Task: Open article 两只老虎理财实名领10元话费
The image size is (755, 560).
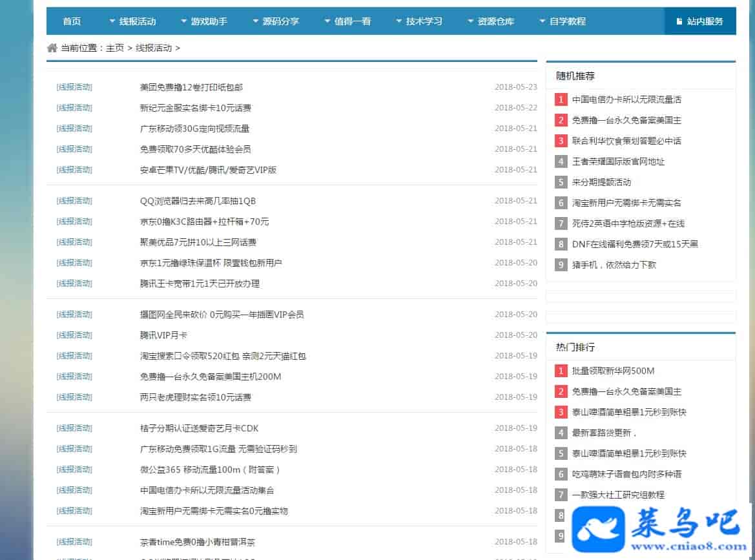Action: [196, 397]
